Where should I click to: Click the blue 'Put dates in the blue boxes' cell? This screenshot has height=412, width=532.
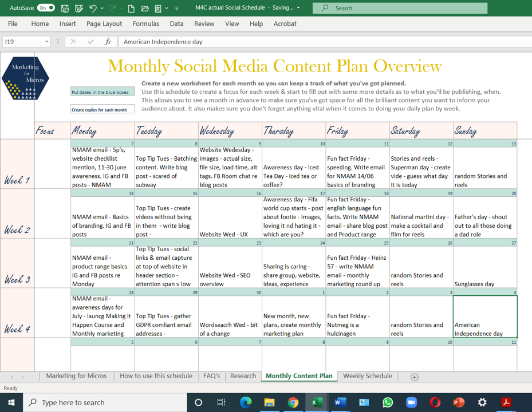[103, 92]
